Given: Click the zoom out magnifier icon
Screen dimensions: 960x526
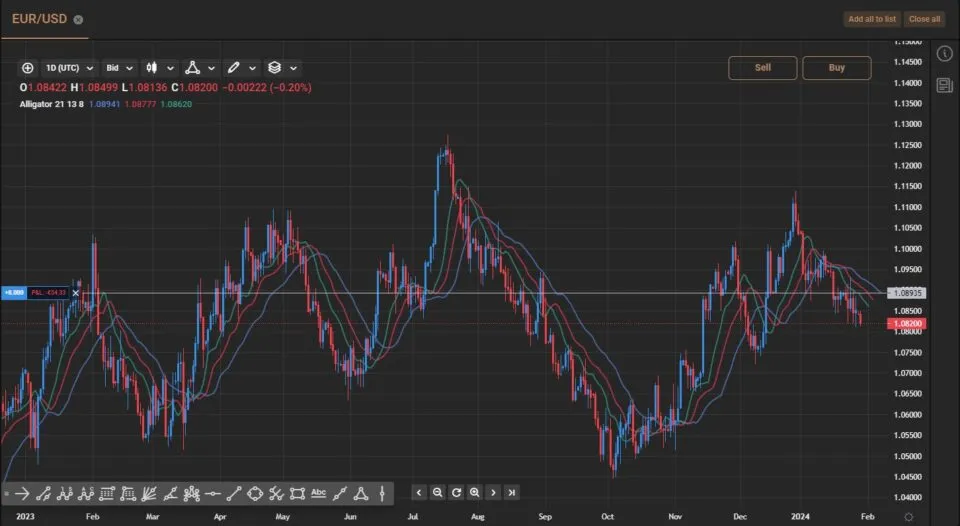Looking at the screenshot, I should coord(437,492).
